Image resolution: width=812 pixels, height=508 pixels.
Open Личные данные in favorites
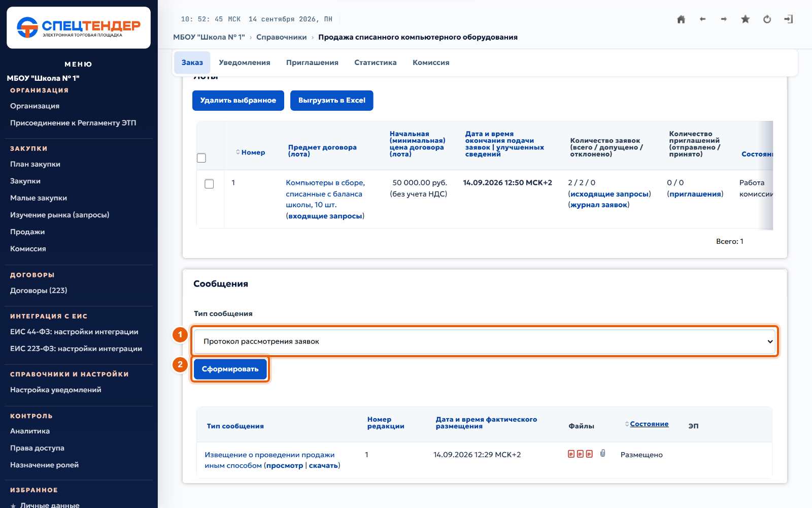(x=50, y=505)
